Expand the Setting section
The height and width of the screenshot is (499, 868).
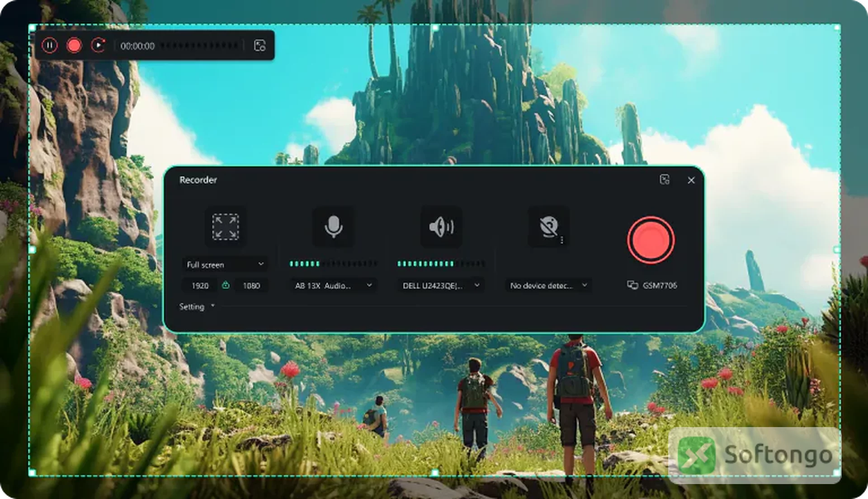(197, 306)
